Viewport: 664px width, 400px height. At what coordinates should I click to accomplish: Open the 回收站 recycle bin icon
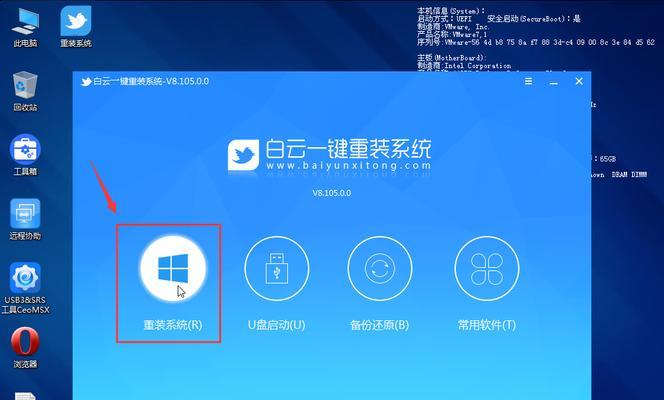[x=25, y=87]
